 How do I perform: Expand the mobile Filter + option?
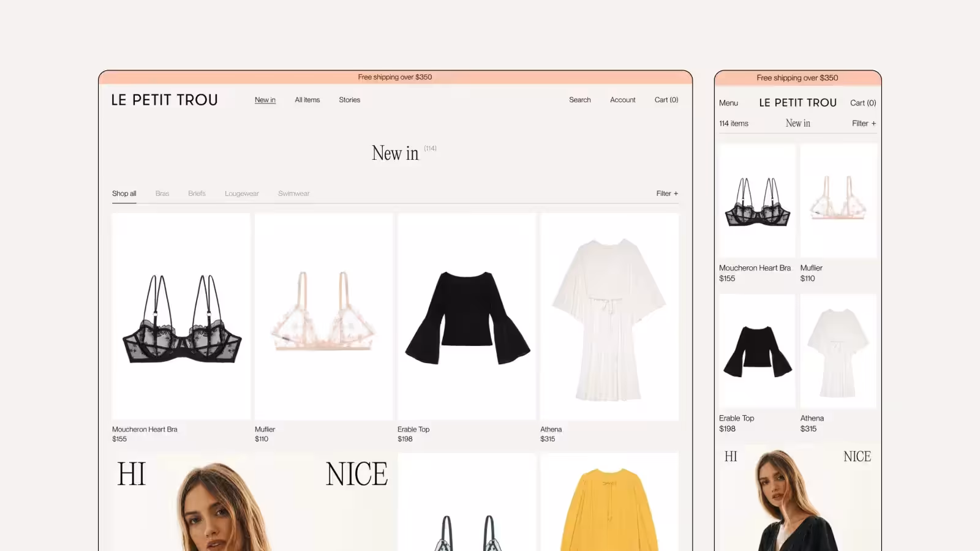pos(864,124)
